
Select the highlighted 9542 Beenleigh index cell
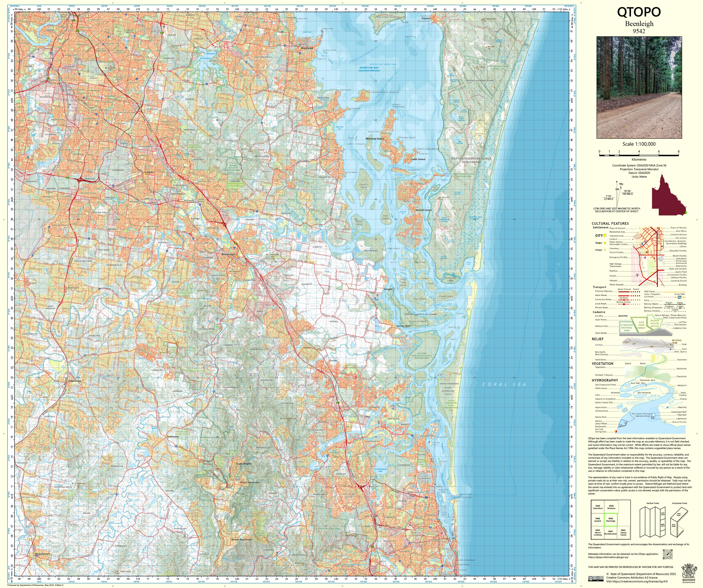click(611, 520)
